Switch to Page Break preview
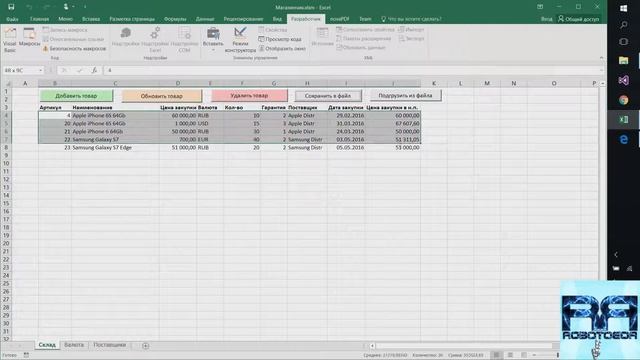 [x=524, y=355]
